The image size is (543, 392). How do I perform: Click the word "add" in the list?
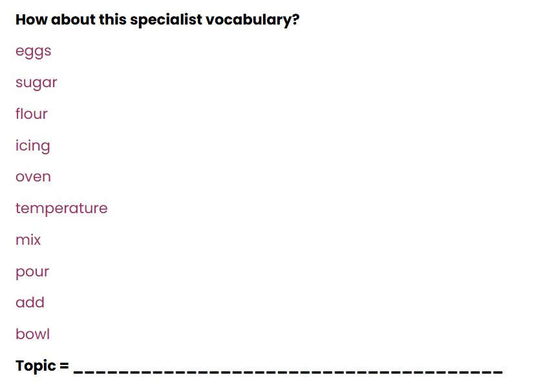click(30, 303)
